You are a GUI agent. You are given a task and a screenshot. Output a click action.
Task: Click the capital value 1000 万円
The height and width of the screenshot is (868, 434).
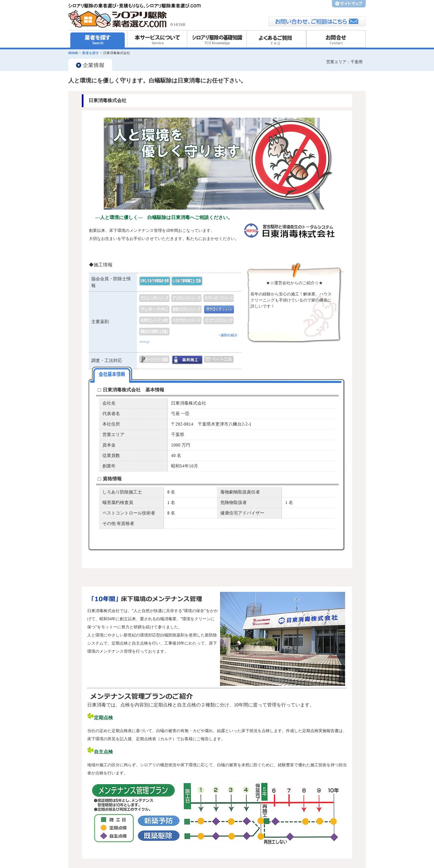click(180, 445)
